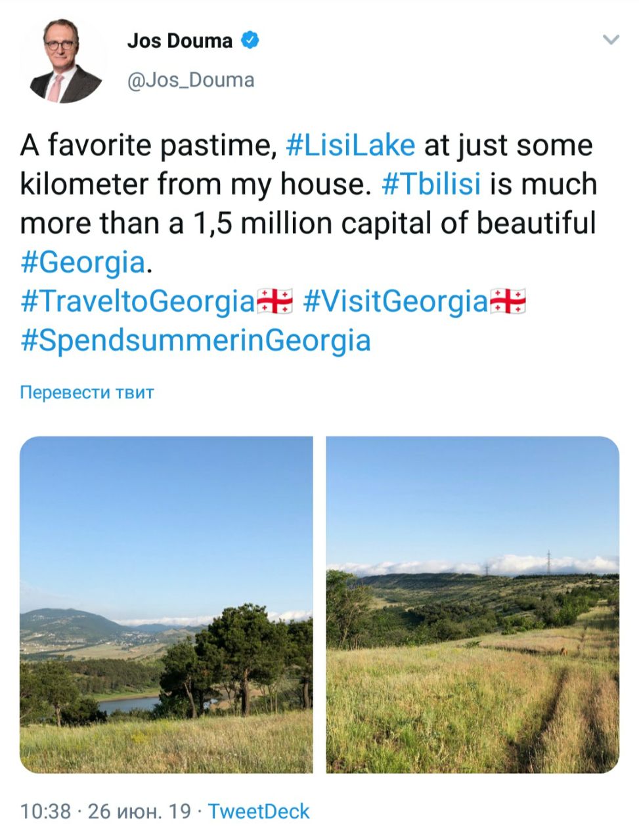Open the Jos Douma display name
This screenshot has height=840, width=639.
coord(179,41)
